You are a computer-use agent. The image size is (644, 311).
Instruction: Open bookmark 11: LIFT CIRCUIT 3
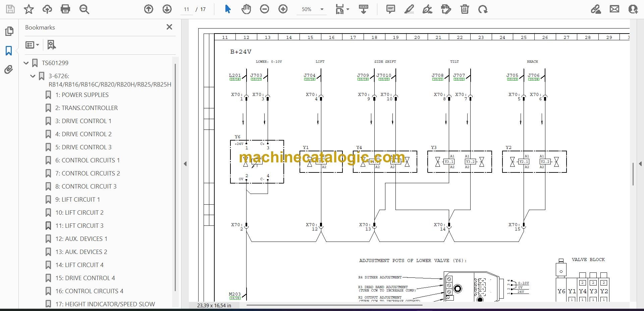[x=79, y=226]
